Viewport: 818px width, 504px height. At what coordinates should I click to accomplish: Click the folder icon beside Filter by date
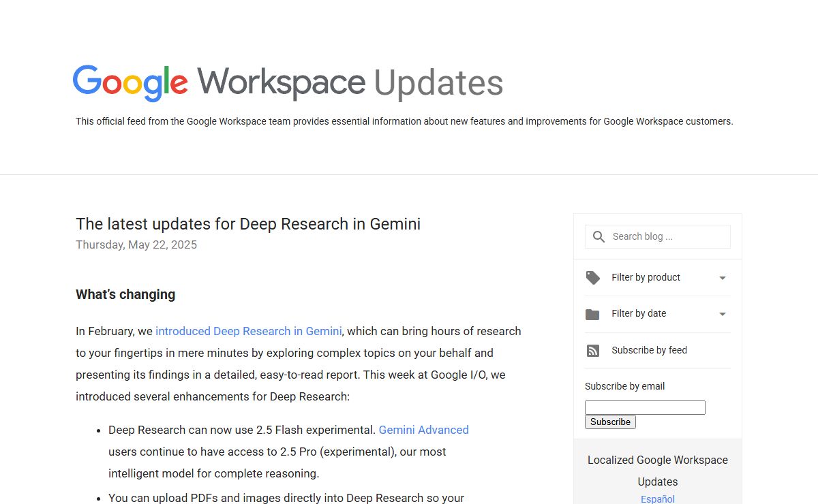click(593, 315)
